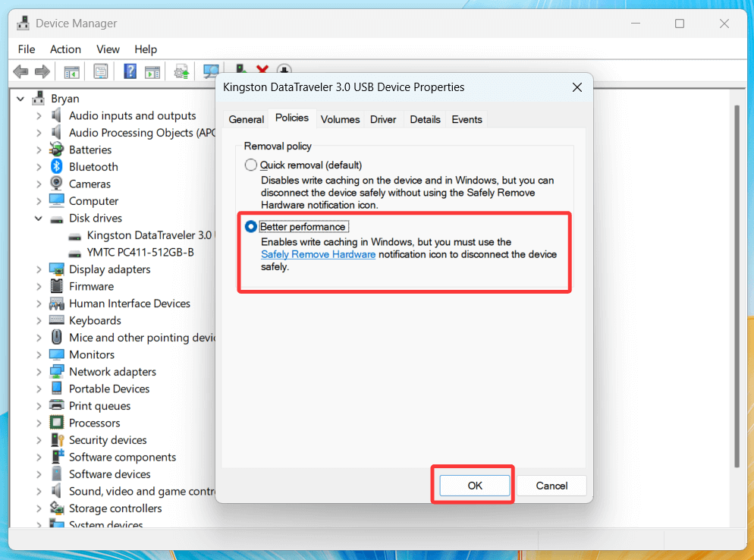Click the Back navigation arrow in toolbar
This screenshot has height=560, width=754.
(x=20, y=71)
